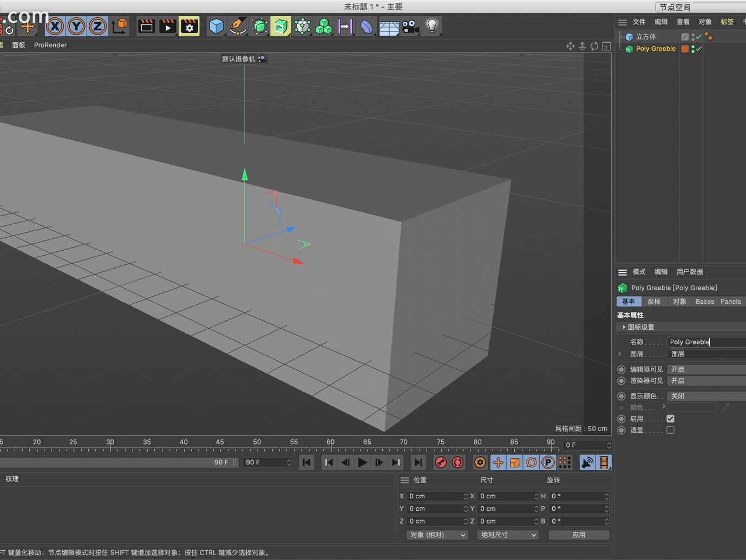Click the Poly Greeble icon in the object manager
The image size is (746, 560).
click(629, 49)
